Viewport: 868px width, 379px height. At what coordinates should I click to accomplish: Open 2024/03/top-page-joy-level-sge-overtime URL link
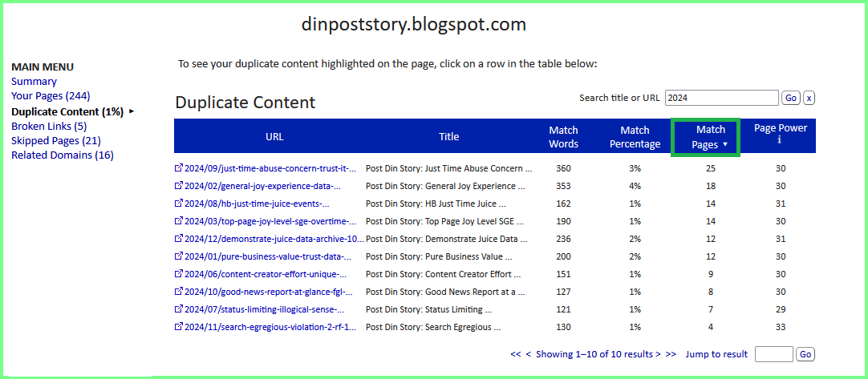(x=270, y=221)
